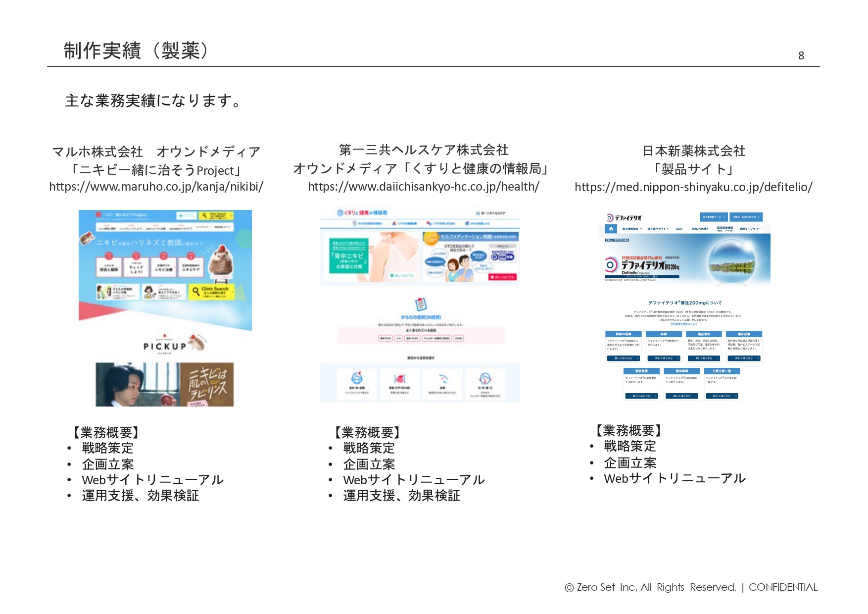Click the 風邪(かぜ) symptom tag button
This screenshot has width=868, height=614.
pyautogui.click(x=386, y=338)
